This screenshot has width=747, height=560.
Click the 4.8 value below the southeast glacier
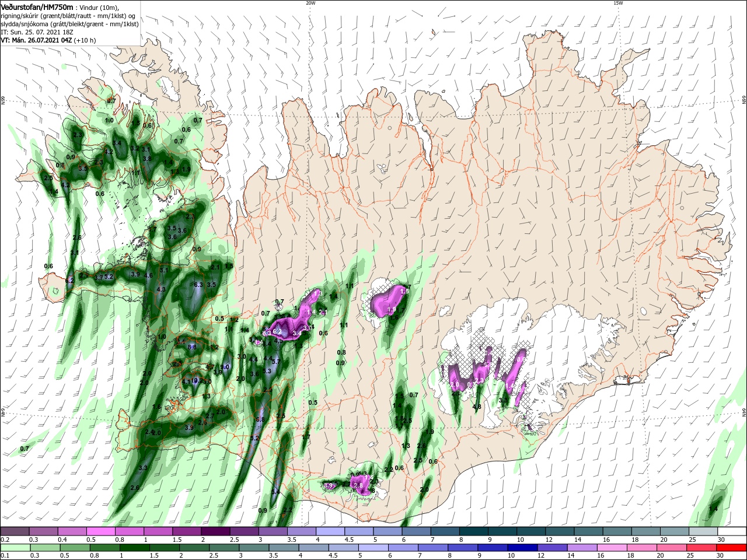(x=477, y=407)
